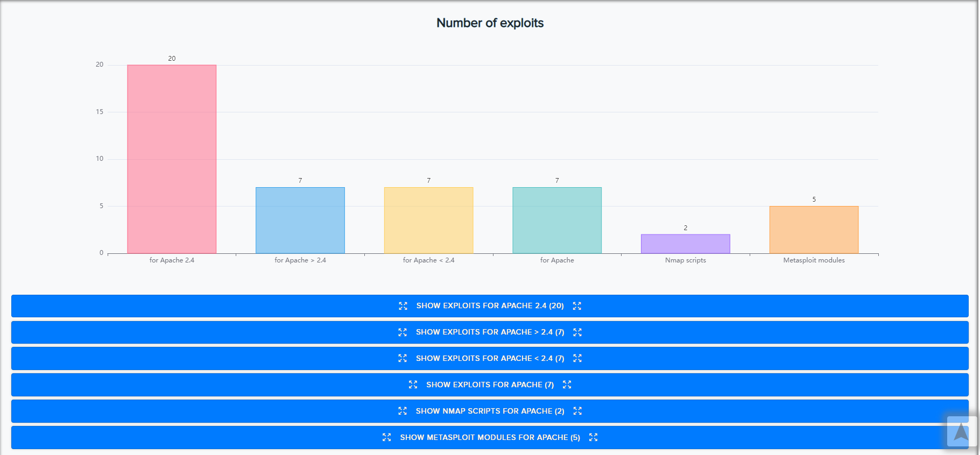This screenshot has width=980, height=455.
Task: Click the y-axis tick label "10"
Action: pyautogui.click(x=100, y=159)
